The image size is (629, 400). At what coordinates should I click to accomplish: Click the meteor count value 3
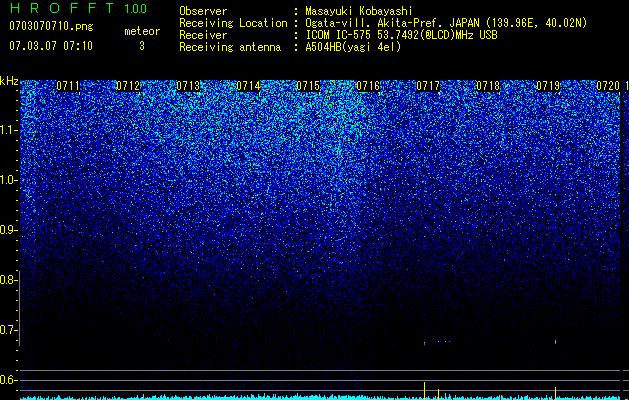[142, 46]
